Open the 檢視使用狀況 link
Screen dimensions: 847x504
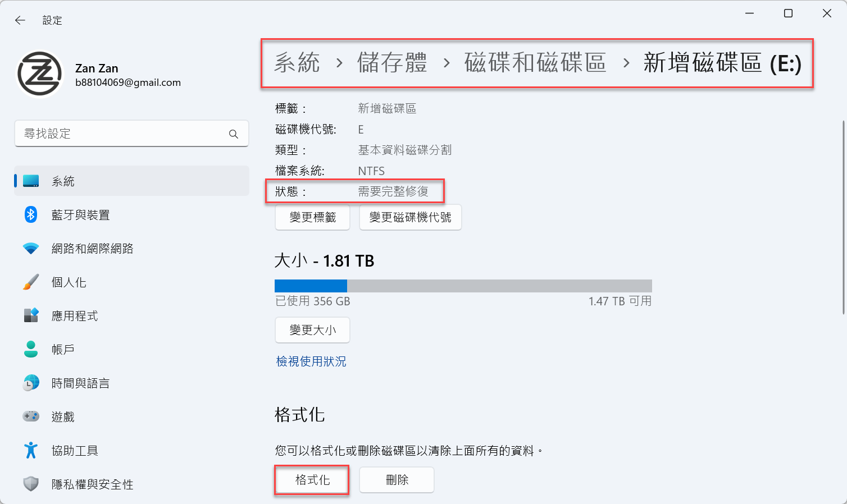pyautogui.click(x=311, y=361)
